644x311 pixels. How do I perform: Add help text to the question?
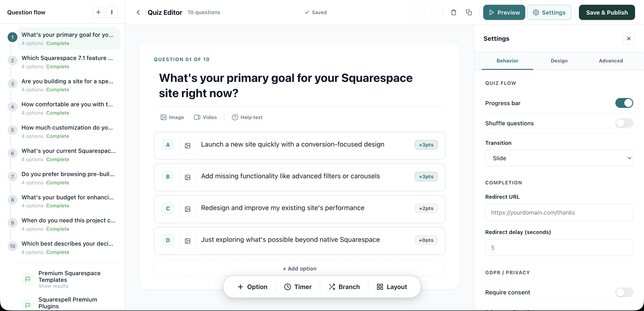pyautogui.click(x=247, y=117)
